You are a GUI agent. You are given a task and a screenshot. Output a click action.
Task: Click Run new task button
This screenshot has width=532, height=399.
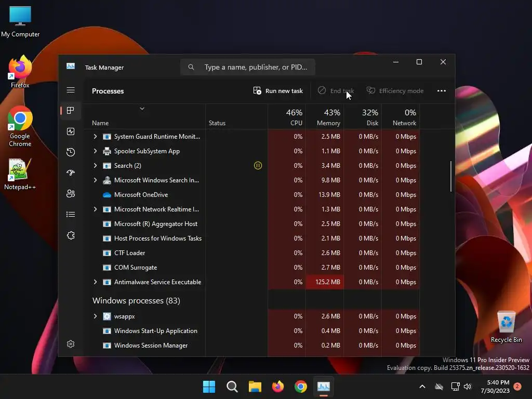(278, 91)
